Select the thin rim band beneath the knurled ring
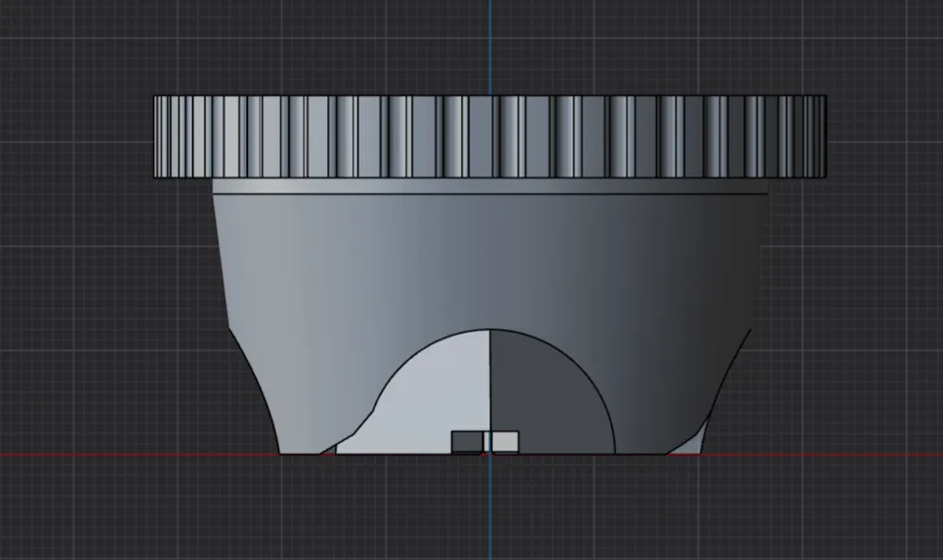 (489, 186)
